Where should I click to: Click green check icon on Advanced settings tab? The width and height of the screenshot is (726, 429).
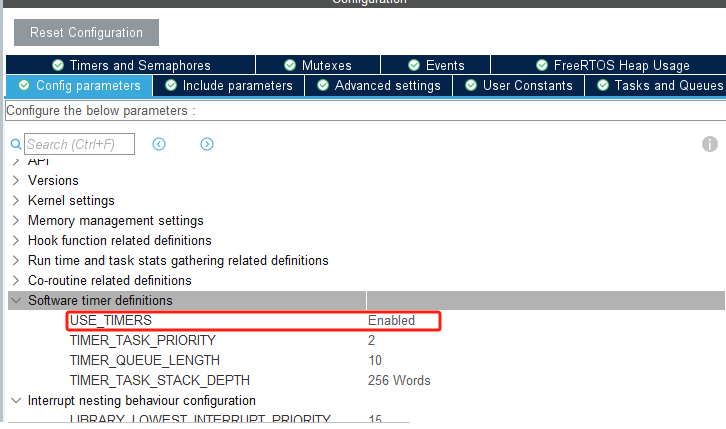point(323,85)
